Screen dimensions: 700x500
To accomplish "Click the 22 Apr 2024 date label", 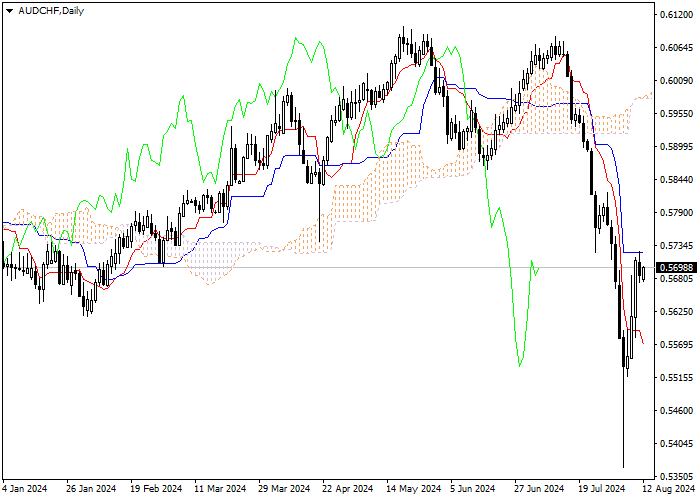I will (x=348, y=489).
